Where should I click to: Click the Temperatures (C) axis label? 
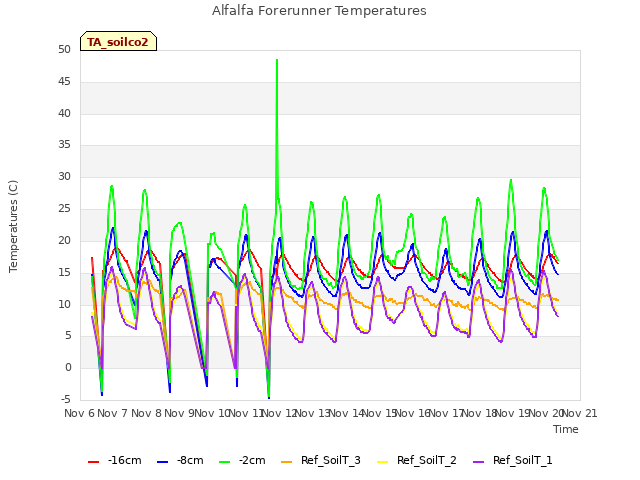[13, 226]
